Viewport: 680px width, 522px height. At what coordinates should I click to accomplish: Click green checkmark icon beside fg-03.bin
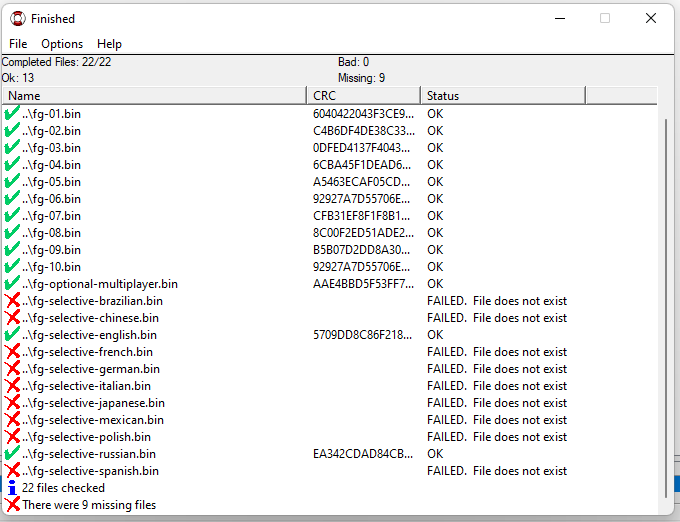(12, 147)
